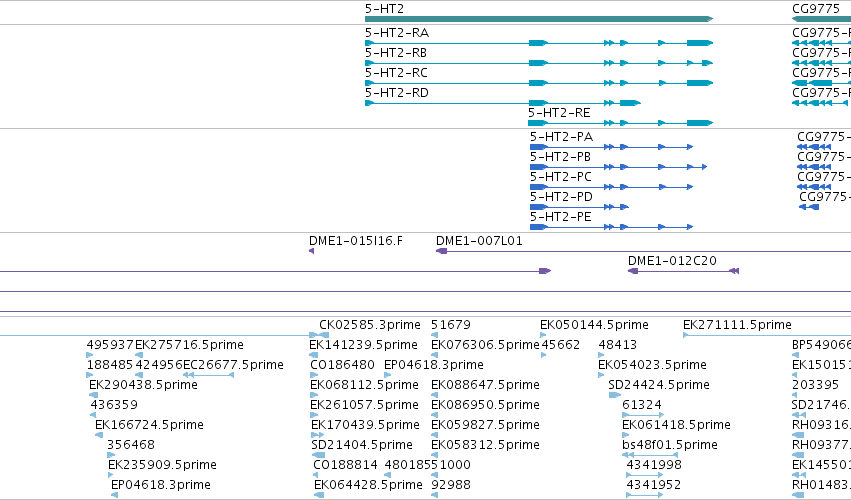This screenshot has height=500, width=851.
Task: Select the EK275716.5prime EST
Action: 139,355
